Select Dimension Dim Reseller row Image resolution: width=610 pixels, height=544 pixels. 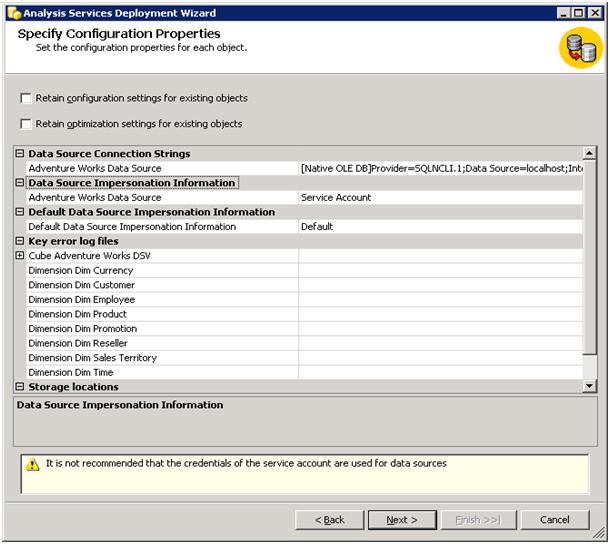[x=162, y=343]
